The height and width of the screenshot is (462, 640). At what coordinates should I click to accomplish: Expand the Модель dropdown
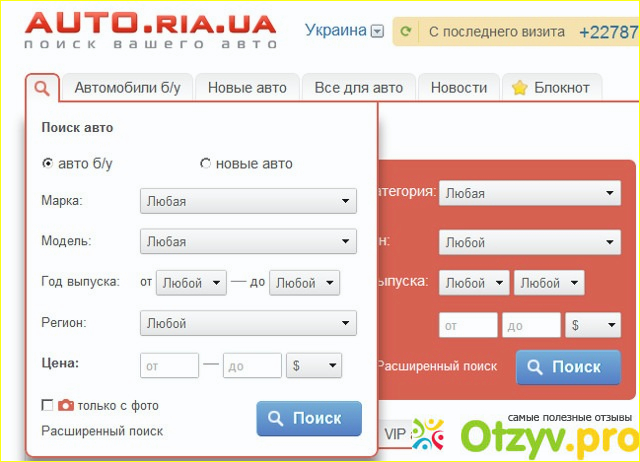pos(248,241)
